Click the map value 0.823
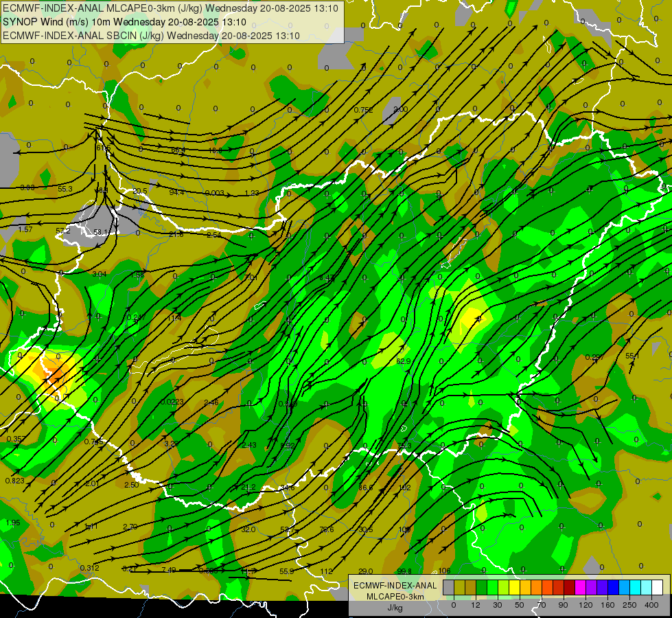Image resolution: width=672 pixels, height=618 pixels. [14, 481]
